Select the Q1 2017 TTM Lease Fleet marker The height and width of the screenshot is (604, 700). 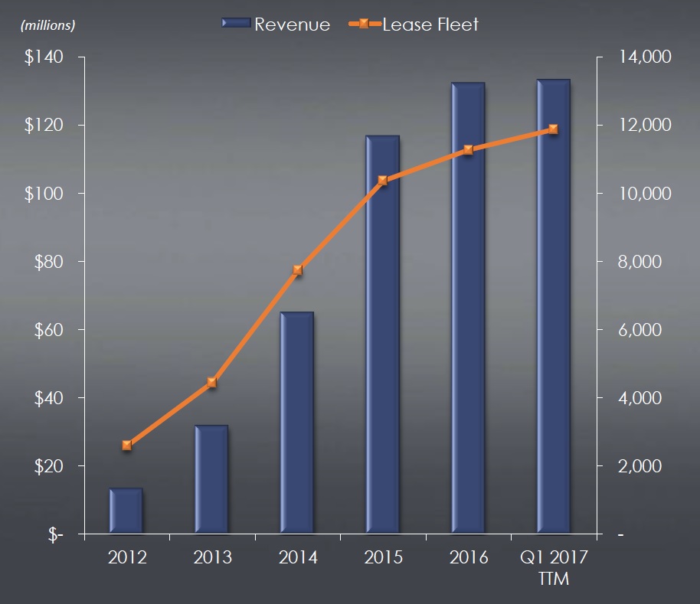point(553,129)
